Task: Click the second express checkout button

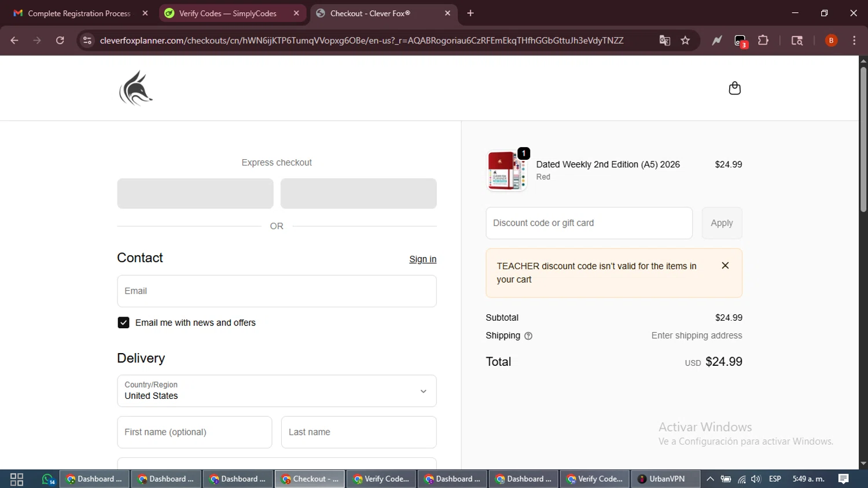Action: pyautogui.click(x=358, y=193)
